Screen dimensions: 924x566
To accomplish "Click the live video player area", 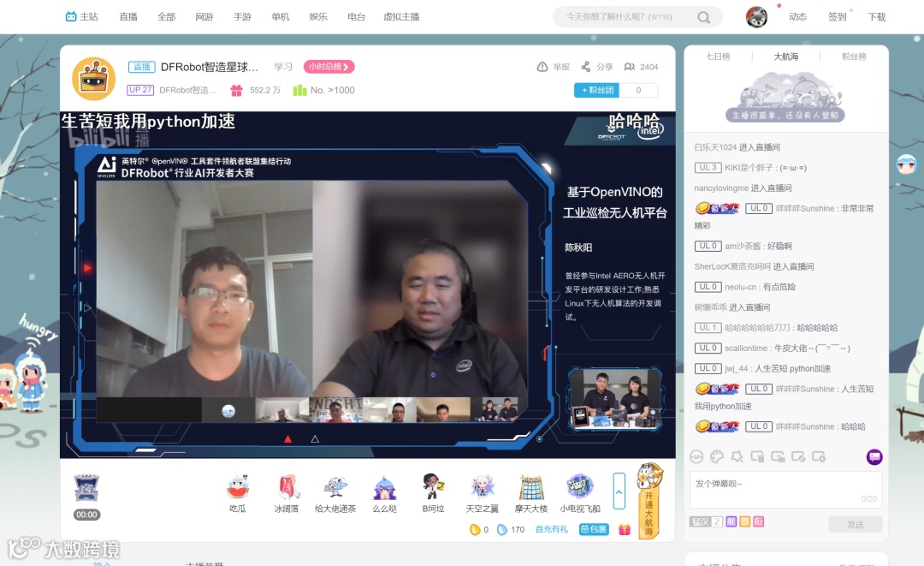I will point(368,285).
